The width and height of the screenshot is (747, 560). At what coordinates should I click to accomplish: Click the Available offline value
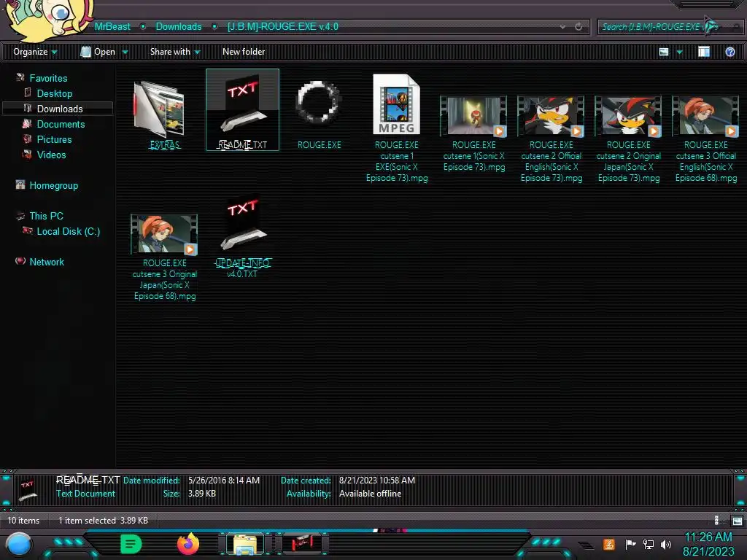[370, 494]
